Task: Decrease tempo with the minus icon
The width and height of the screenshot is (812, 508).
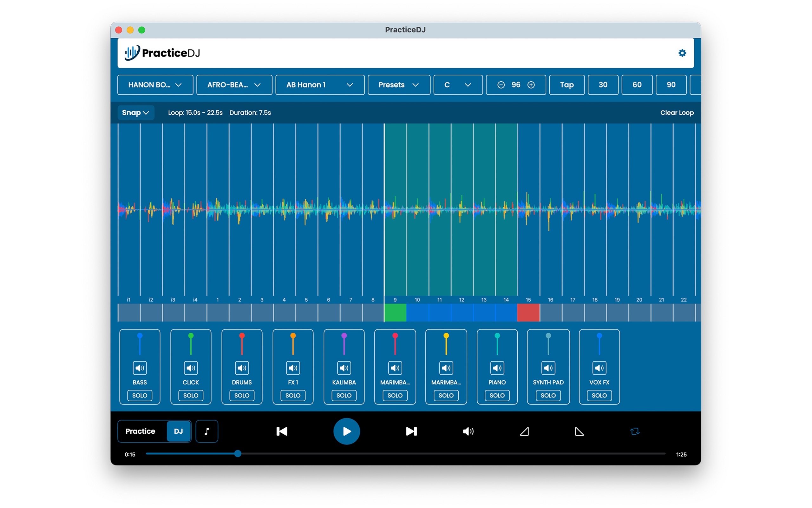Action: [501, 85]
